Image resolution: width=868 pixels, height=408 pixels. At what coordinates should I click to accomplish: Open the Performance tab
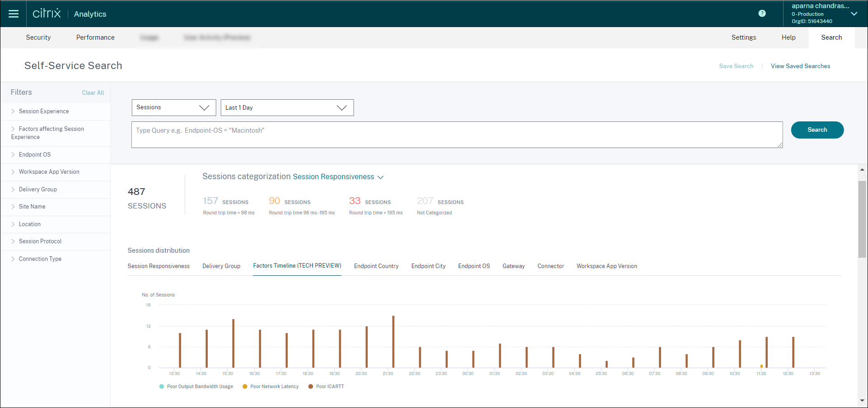click(x=95, y=37)
